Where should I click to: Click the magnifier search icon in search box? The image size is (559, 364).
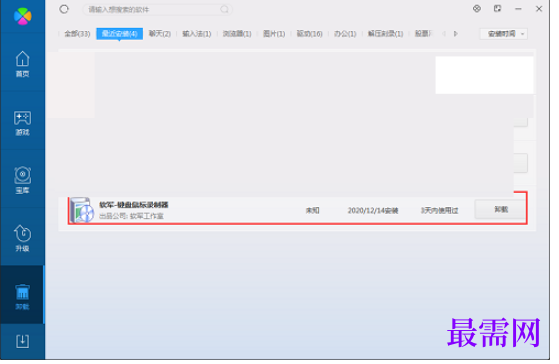224,9
